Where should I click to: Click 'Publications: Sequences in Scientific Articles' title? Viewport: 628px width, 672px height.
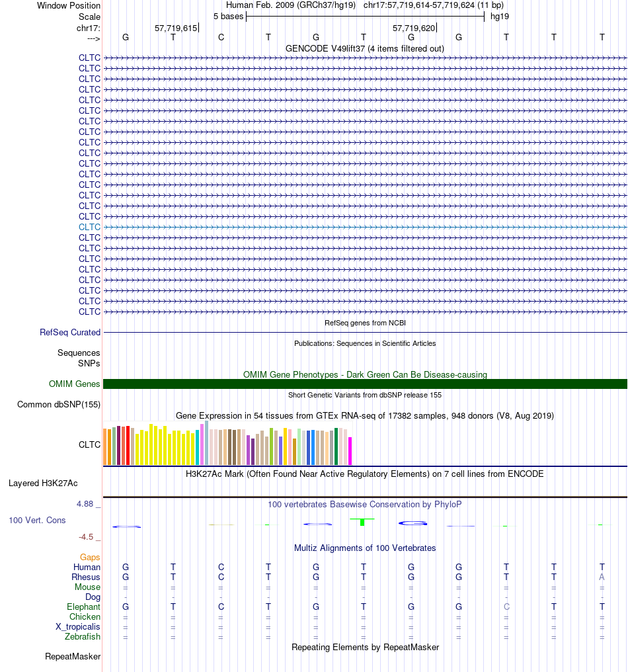tap(365, 343)
